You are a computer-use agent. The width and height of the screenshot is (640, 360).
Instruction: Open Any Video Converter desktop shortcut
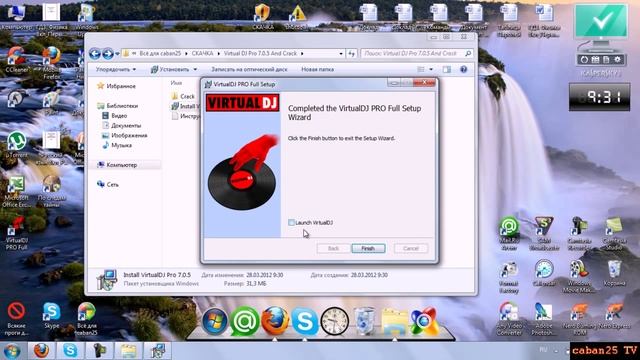[x=509, y=319]
